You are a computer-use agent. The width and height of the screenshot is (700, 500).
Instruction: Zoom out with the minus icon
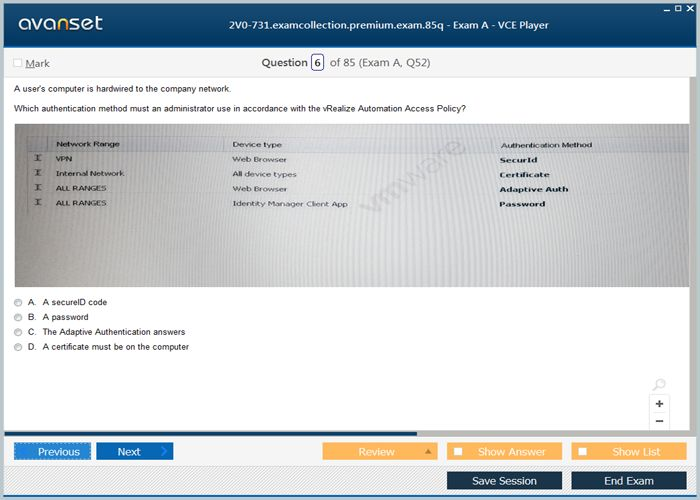(x=659, y=422)
